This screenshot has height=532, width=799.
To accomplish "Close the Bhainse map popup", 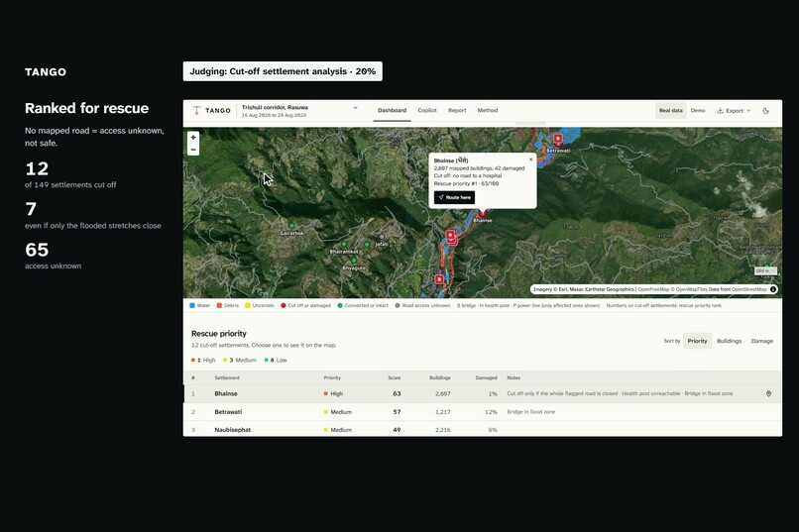I will (x=530, y=160).
